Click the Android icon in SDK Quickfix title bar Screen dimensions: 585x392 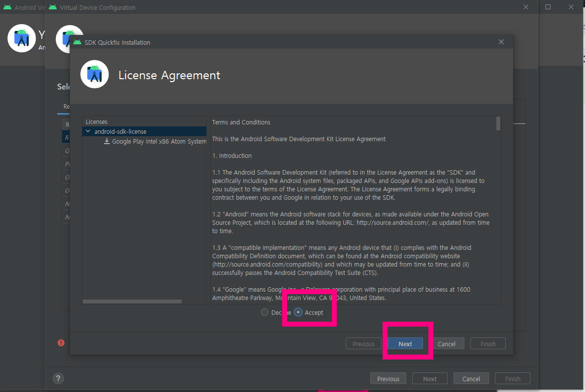point(77,42)
